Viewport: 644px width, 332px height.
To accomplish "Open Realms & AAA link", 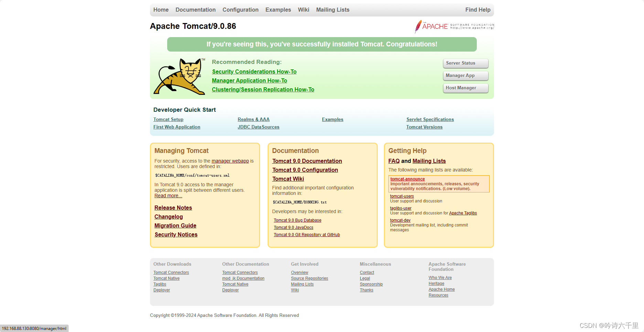I will [x=254, y=119].
